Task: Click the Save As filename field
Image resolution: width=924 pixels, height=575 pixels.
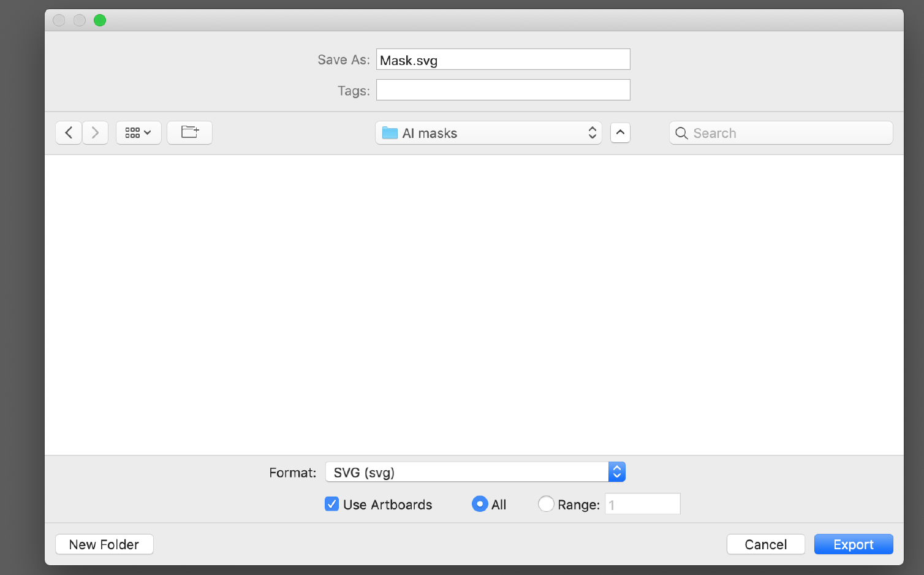Action: point(502,59)
